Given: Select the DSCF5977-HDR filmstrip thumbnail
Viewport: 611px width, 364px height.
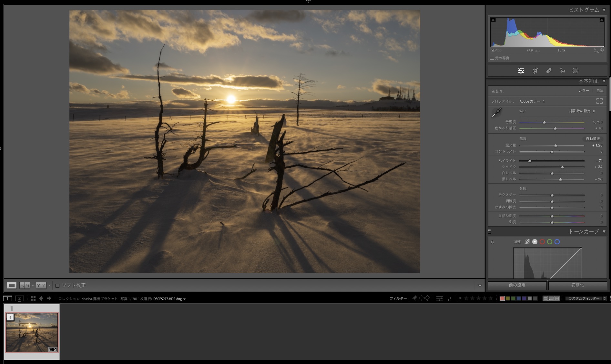Looking at the screenshot, I should pyautogui.click(x=32, y=332).
